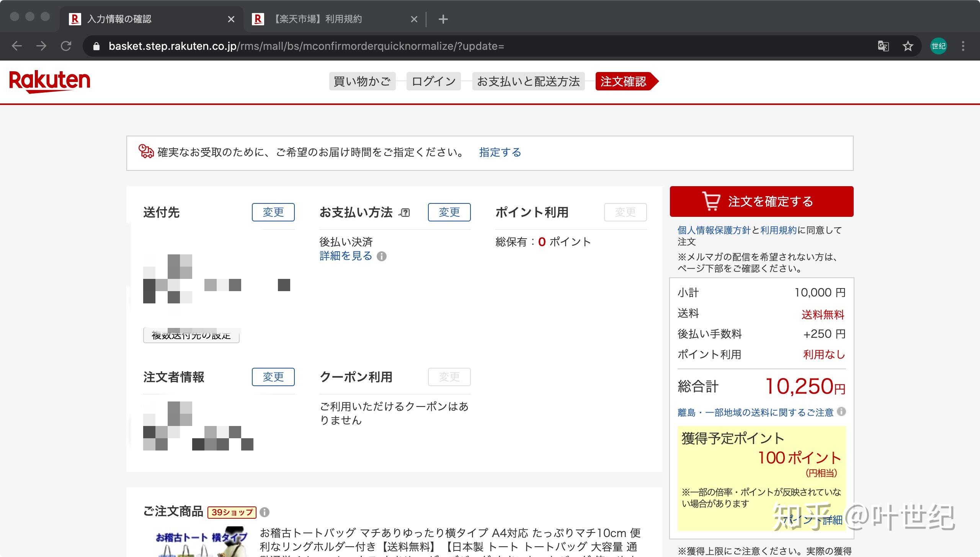Close the 【楽天市場】利用規約 tab
The height and width of the screenshot is (557, 980).
pos(414,19)
